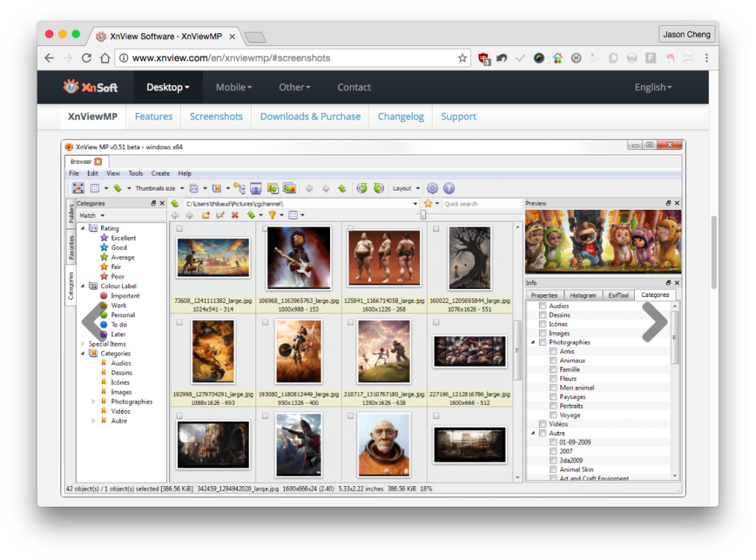The image size is (756, 560).
Task: Open the uBlock shield extension icon
Action: pyautogui.click(x=484, y=58)
